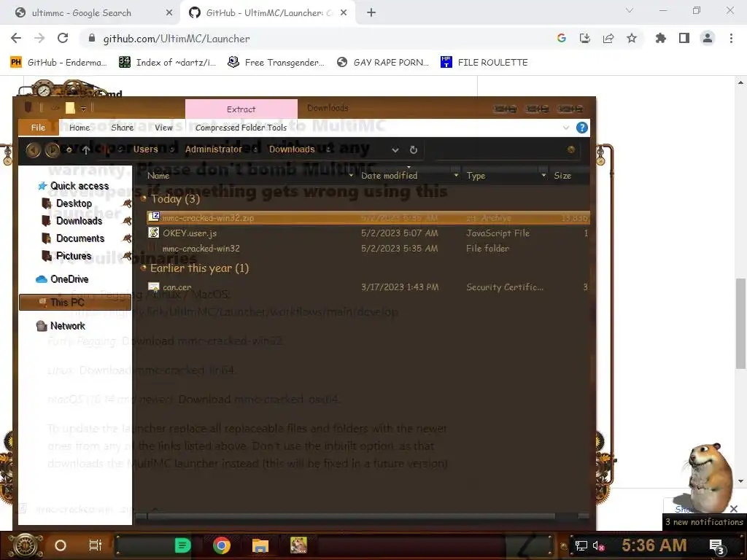747x560 pixels.
Task: Open File Explorer from the taskbar
Action: [x=260, y=545]
